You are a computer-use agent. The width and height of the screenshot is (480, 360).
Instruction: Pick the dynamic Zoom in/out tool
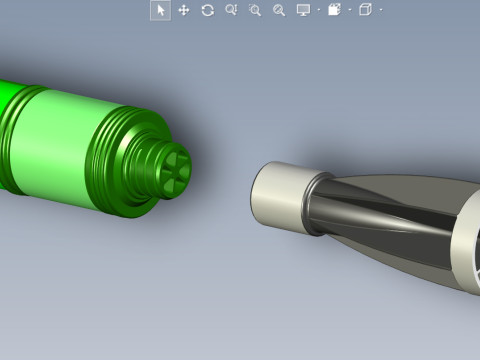coord(231,10)
